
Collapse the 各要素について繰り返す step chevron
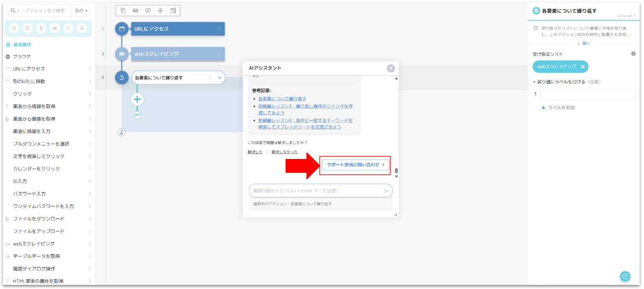[219, 78]
